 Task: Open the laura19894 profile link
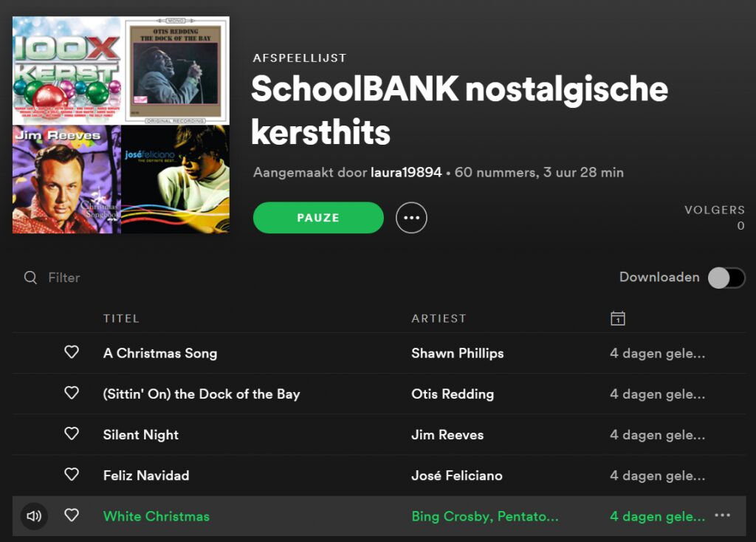coord(406,173)
